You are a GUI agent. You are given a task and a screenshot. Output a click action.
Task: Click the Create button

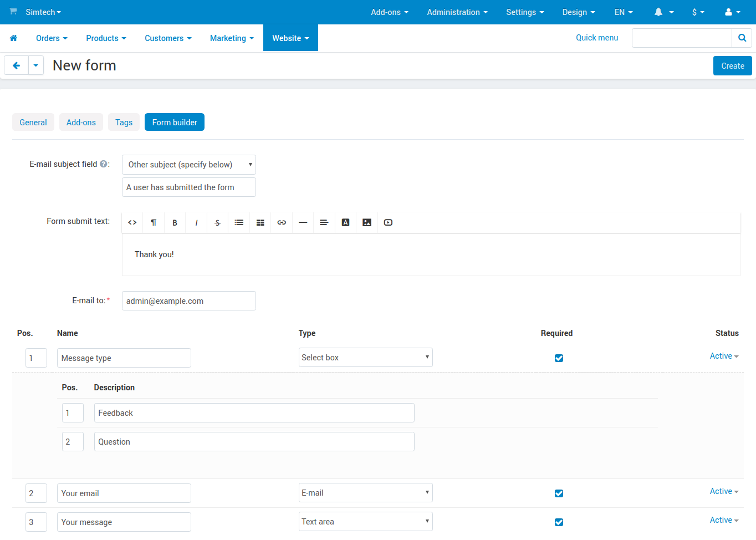733,65
